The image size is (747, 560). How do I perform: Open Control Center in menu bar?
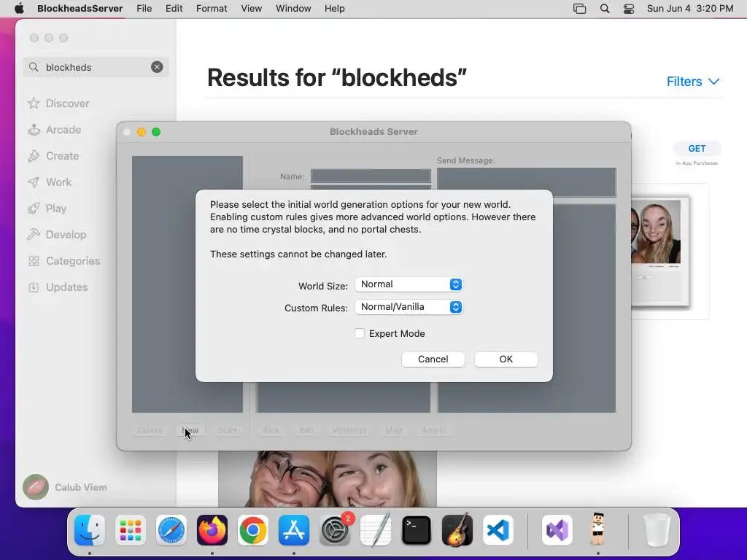pyautogui.click(x=629, y=9)
